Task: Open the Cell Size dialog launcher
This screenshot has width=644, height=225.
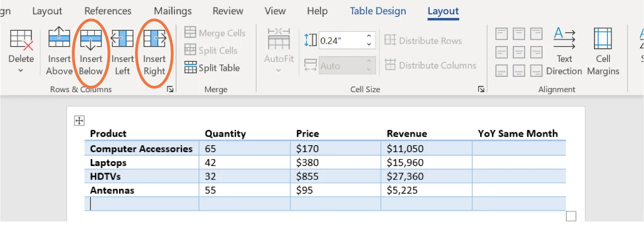Action: click(481, 90)
